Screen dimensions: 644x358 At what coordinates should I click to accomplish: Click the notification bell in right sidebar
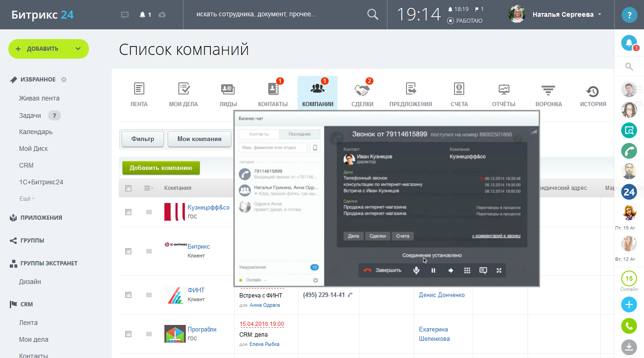click(x=629, y=43)
